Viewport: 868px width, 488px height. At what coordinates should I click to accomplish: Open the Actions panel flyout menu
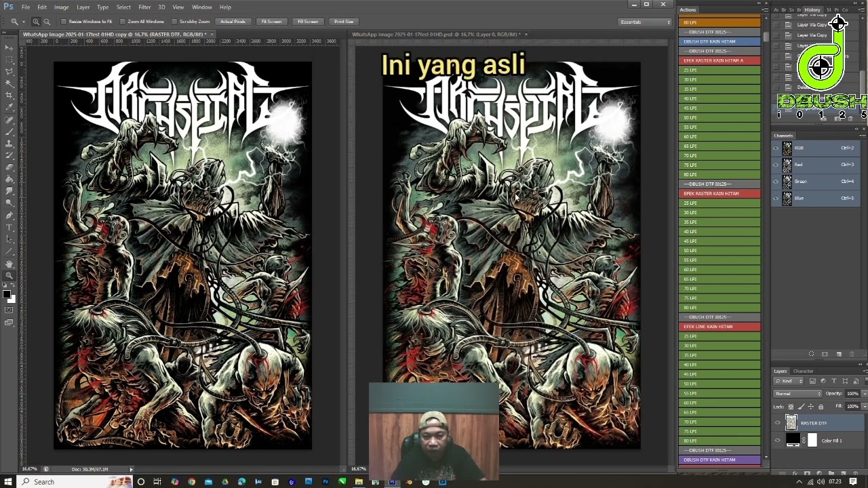[764, 9]
